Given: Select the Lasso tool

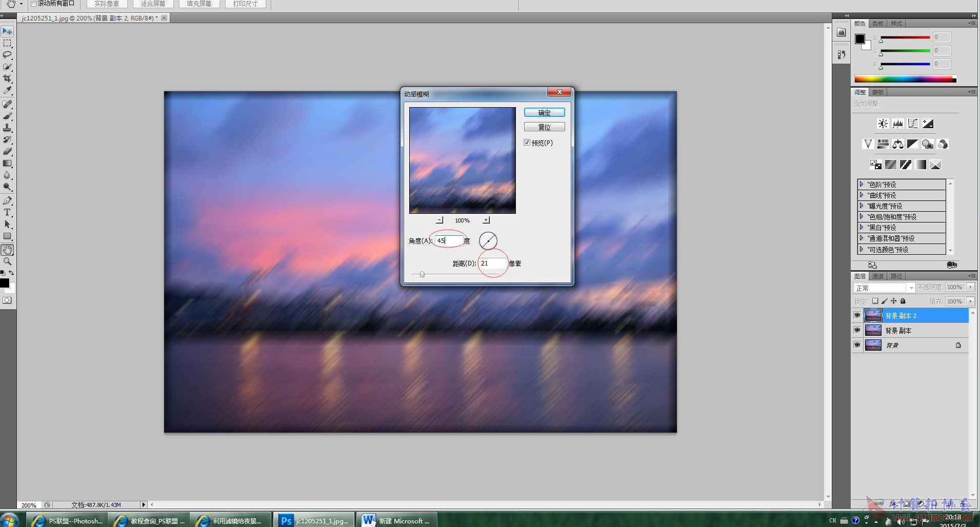Looking at the screenshot, I should [x=7, y=55].
